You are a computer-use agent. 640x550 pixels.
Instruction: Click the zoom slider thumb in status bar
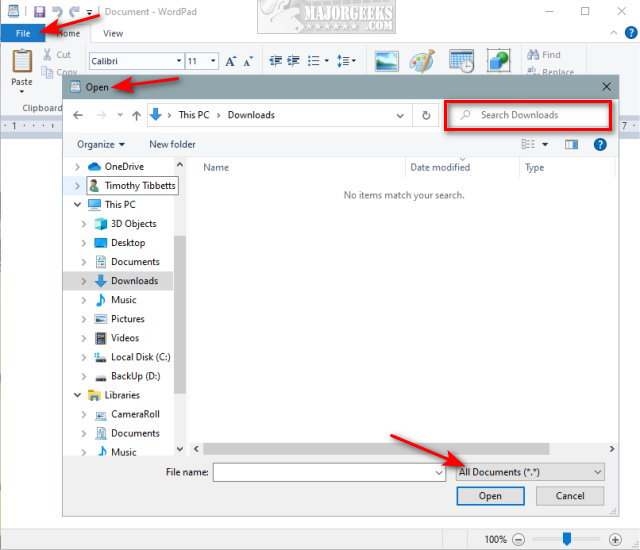567,539
